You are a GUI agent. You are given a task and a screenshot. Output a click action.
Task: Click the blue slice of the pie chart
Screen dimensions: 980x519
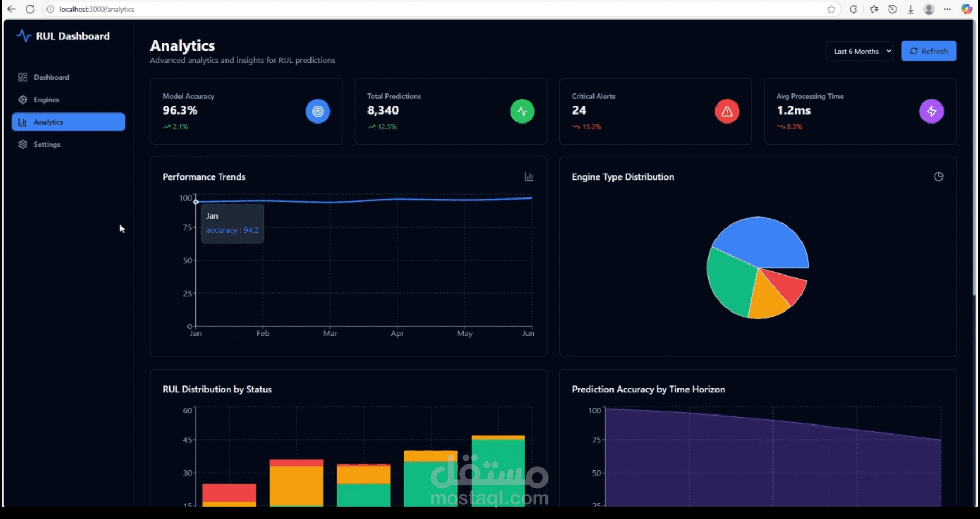coord(760,240)
